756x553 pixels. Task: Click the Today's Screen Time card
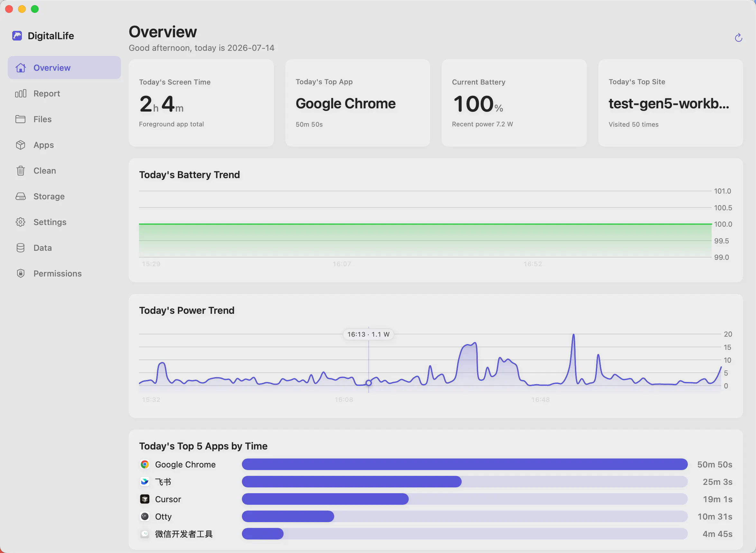[x=201, y=103]
